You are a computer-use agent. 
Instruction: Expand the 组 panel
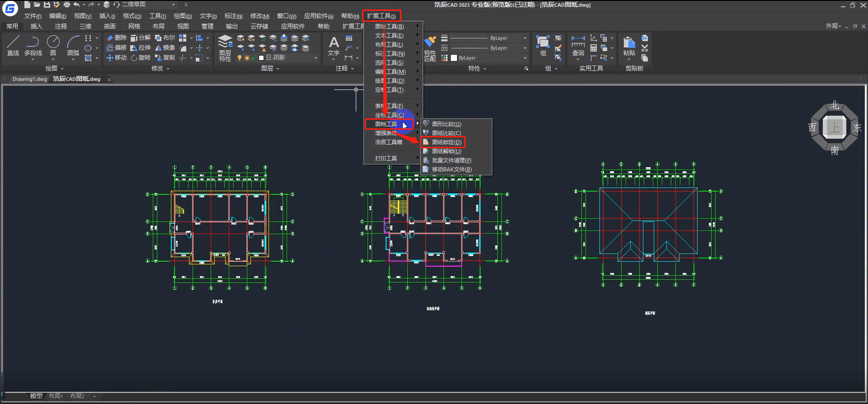(551, 69)
